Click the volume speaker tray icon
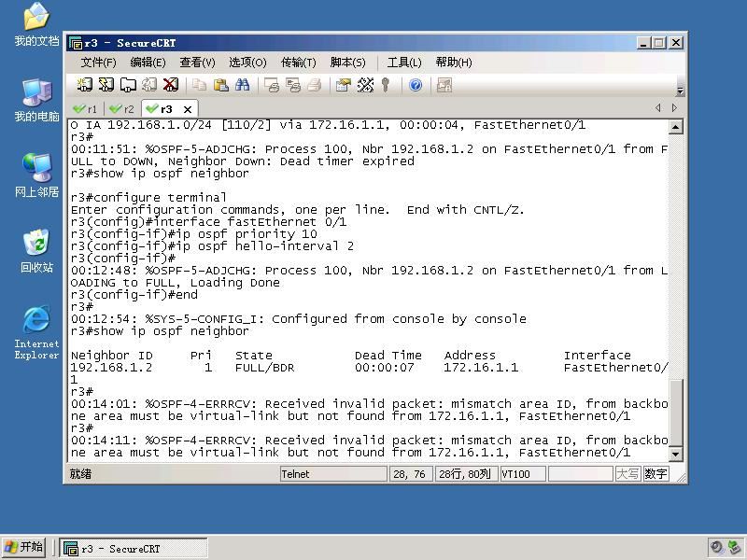 pyautogui.click(x=716, y=548)
